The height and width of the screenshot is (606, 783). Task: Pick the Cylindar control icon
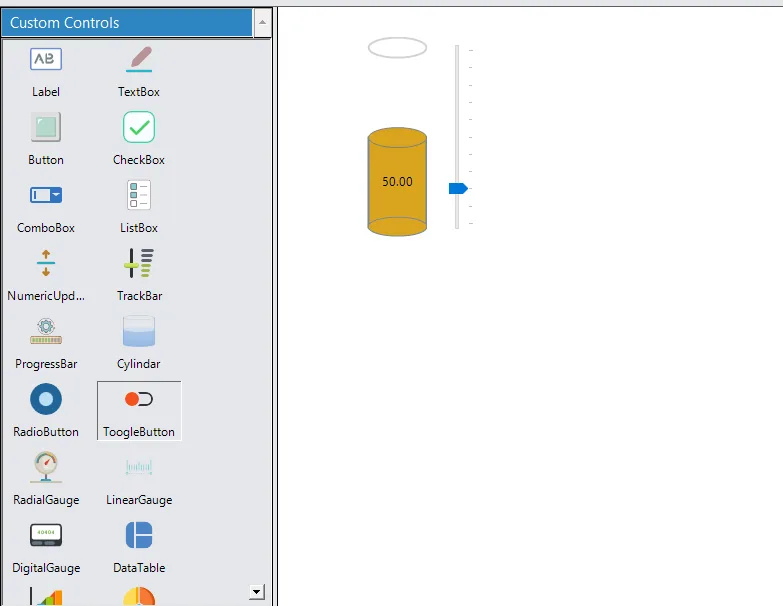139,331
